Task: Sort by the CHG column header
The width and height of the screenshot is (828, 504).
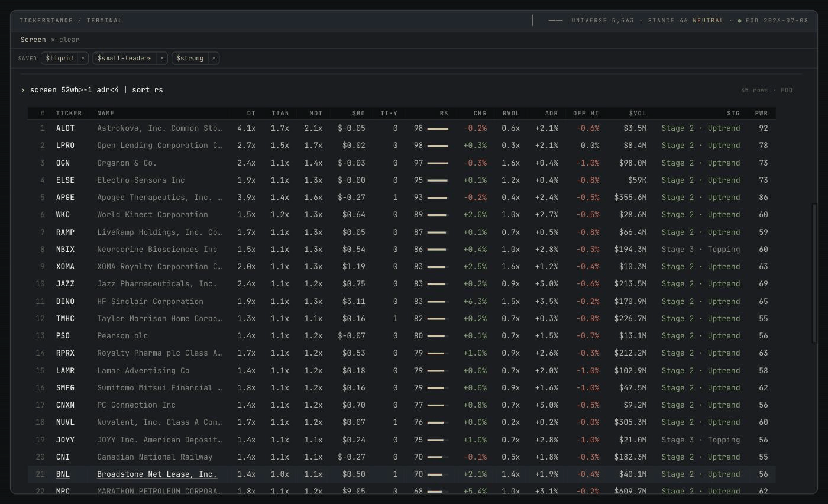Action: coord(480,113)
